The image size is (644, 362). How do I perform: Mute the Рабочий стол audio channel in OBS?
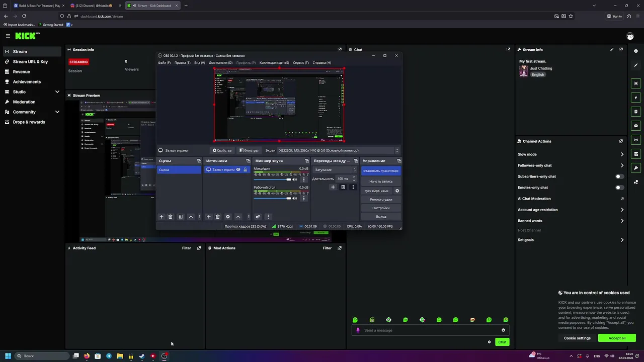(x=294, y=198)
